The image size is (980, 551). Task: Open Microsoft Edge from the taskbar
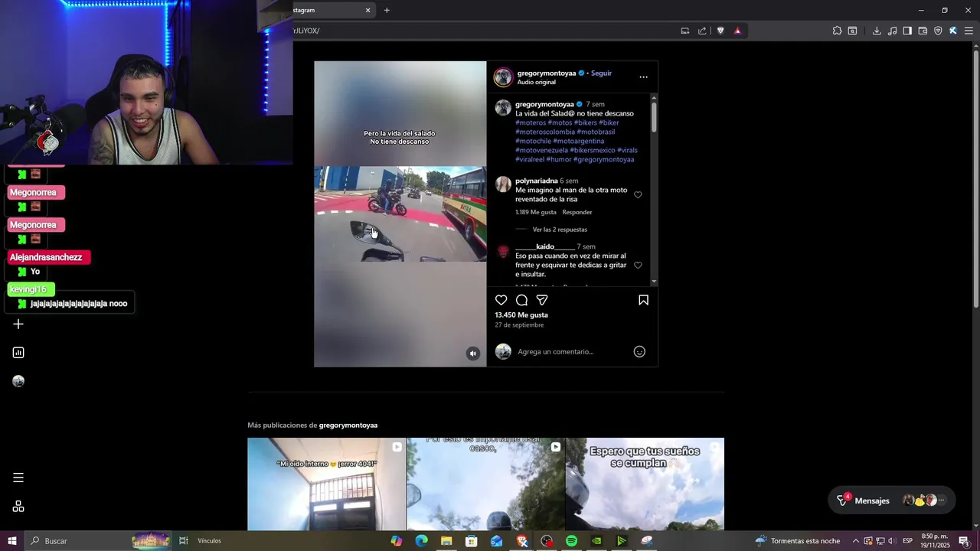(421, 541)
